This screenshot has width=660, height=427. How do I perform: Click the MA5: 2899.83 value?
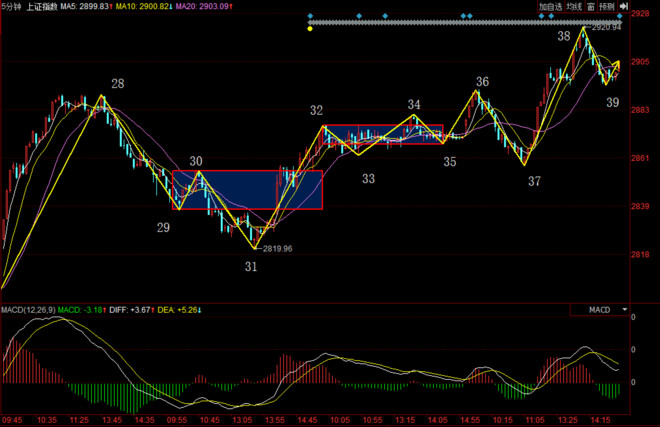point(87,6)
